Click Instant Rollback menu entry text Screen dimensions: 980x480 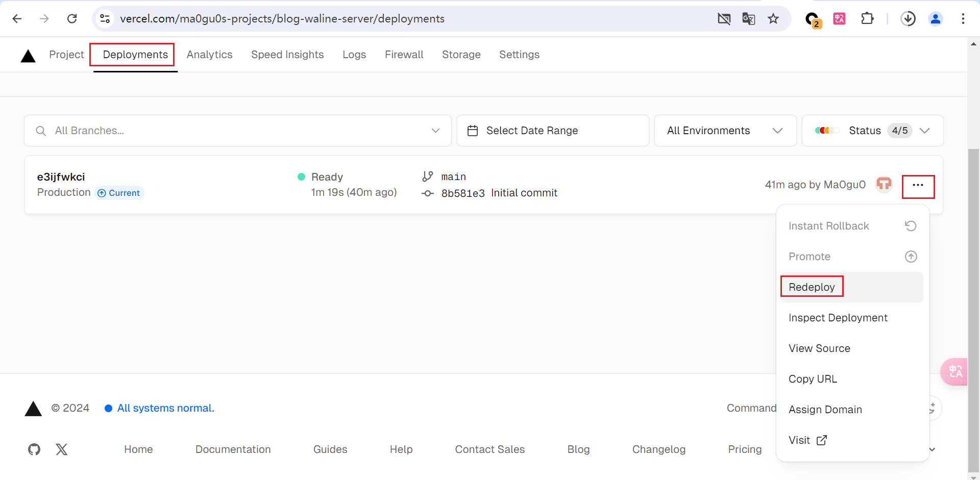coord(828,226)
